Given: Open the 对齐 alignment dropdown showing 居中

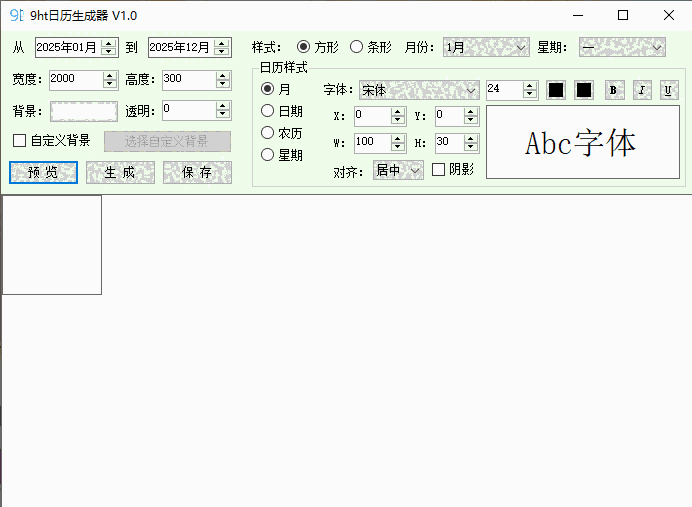Looking at the screenshot, I should (398, 170).
